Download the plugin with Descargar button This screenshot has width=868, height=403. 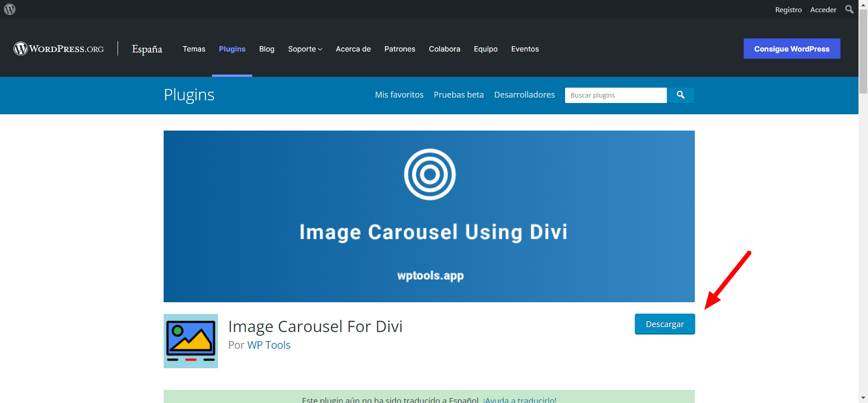665,324
